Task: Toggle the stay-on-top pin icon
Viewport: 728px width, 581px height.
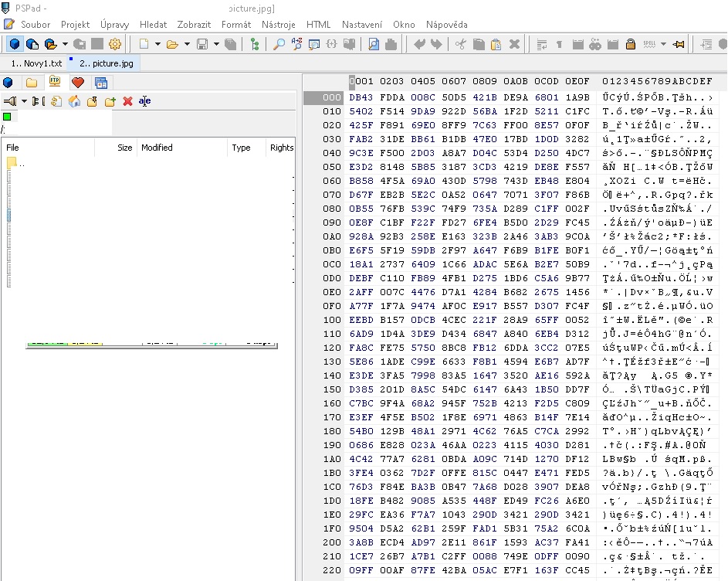Action: [x=679, y=44]
